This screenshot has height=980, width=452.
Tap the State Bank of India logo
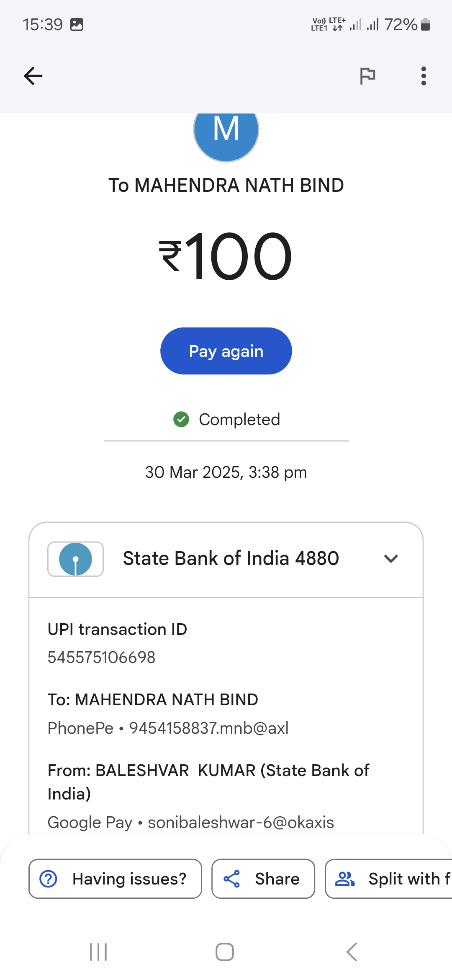click(x=76, y=559)
